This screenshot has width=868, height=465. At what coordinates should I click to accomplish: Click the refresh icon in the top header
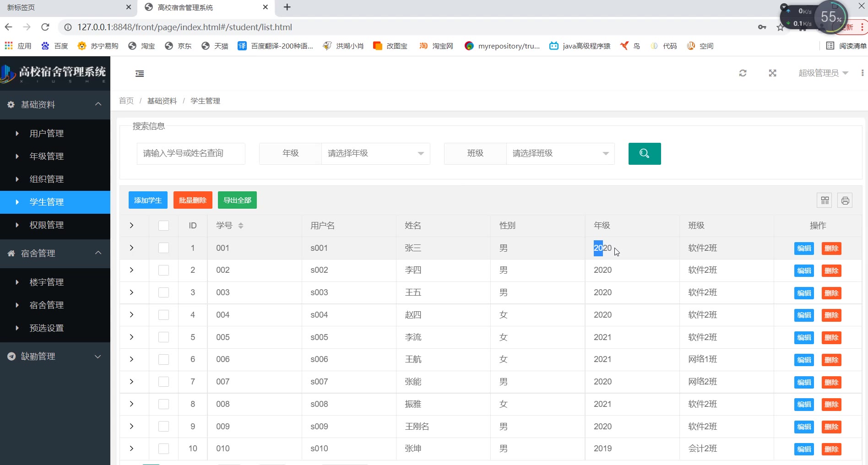(743, 73)
